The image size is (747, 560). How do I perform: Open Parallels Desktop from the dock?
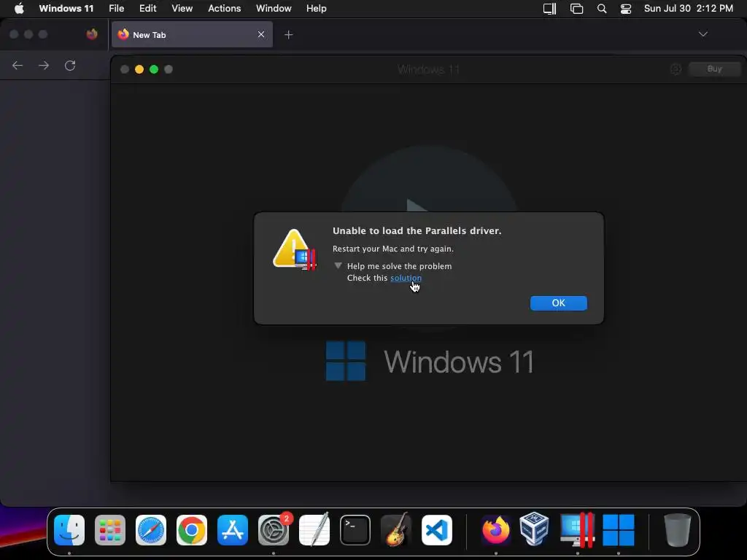pyautogui.click(x=577, y=530)
